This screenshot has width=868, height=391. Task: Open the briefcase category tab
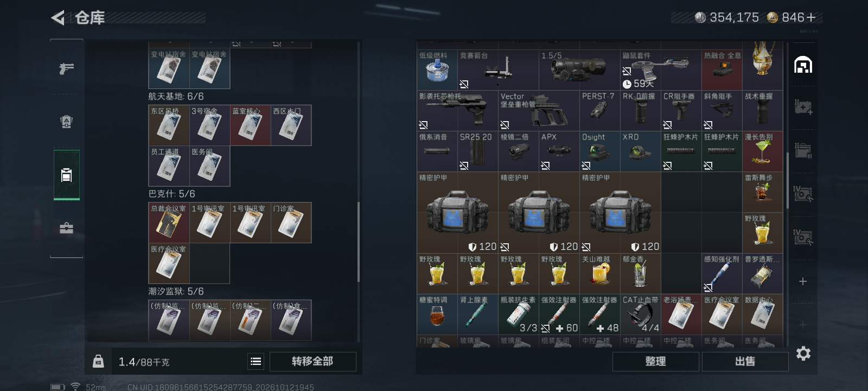coord(66,228)
